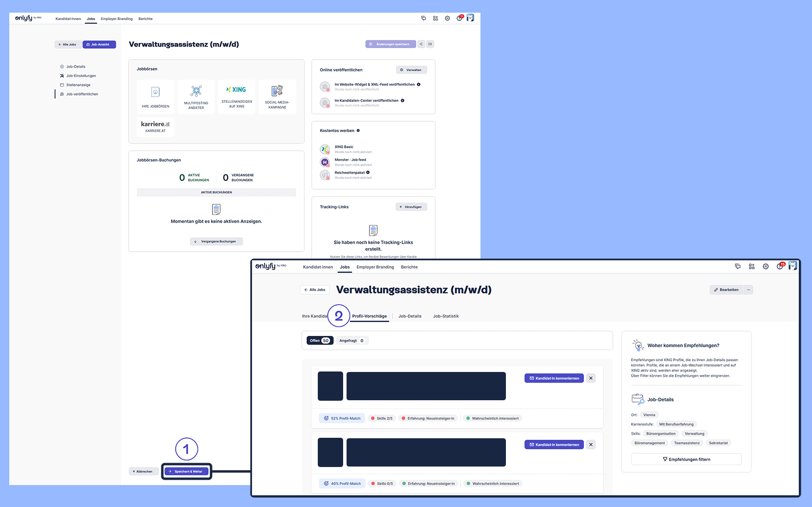Dismiss the first profile suggestion with X

[x=591, y=378]
